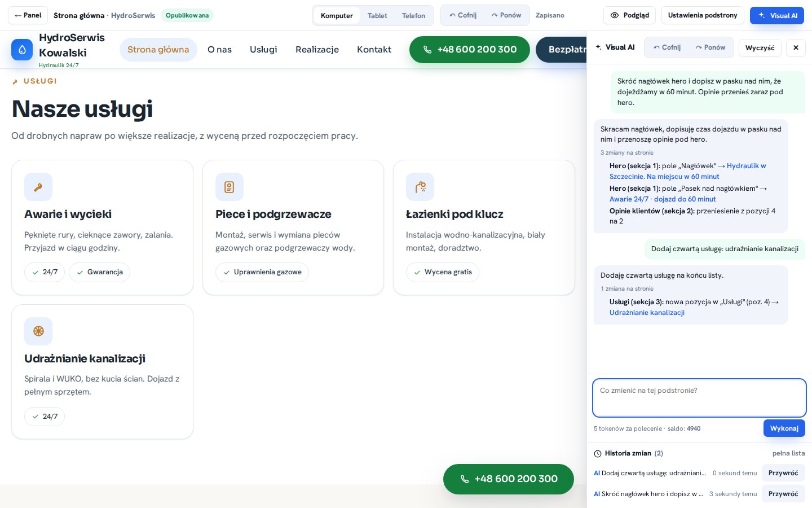This screenshot has height=508, width=812.
Task: Click the boiler icon in Piece i podgrzewacze card
Action: click(229, 187)
